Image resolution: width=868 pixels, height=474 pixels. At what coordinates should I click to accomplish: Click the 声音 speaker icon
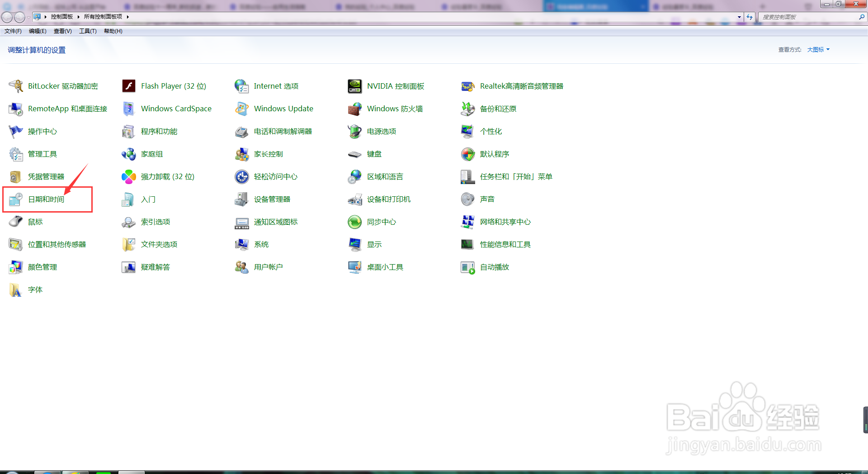(468, 199)
